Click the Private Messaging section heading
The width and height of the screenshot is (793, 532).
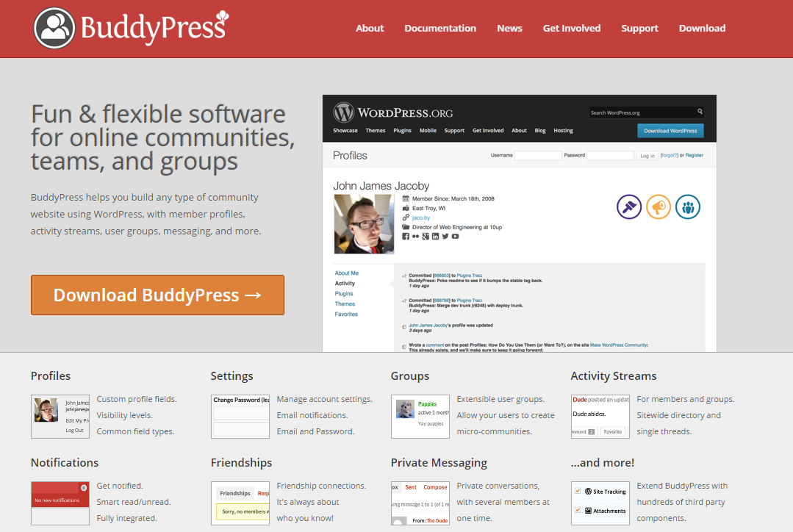439,463
